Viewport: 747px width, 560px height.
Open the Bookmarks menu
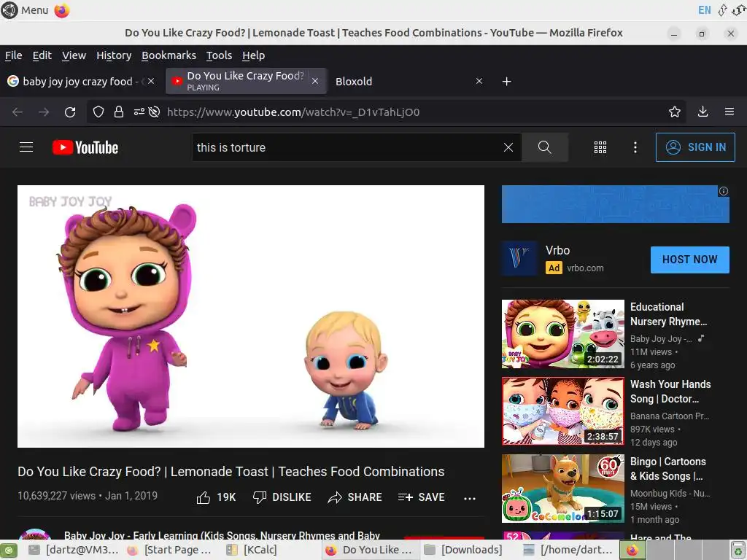click(x=169, y=55)
